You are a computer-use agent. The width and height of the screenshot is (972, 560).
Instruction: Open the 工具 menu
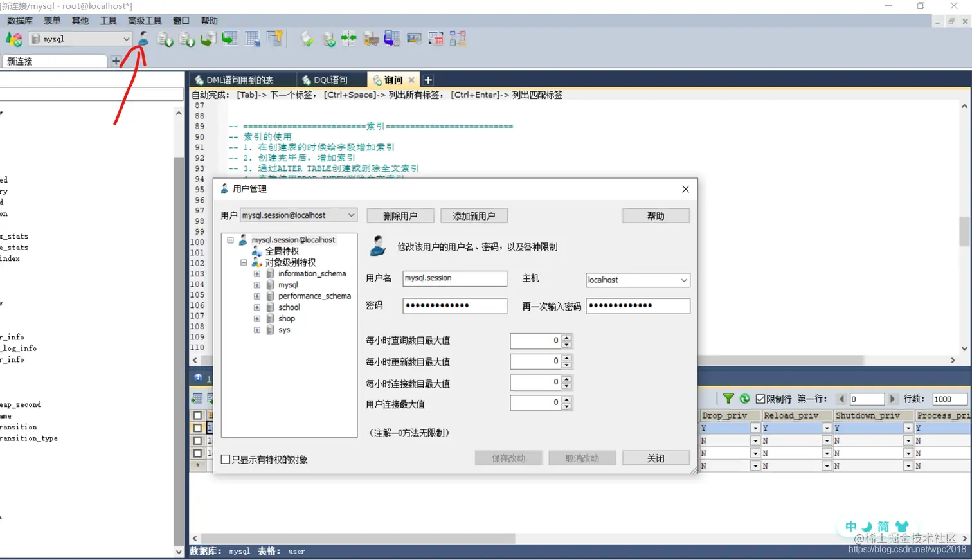coord(109,21)
